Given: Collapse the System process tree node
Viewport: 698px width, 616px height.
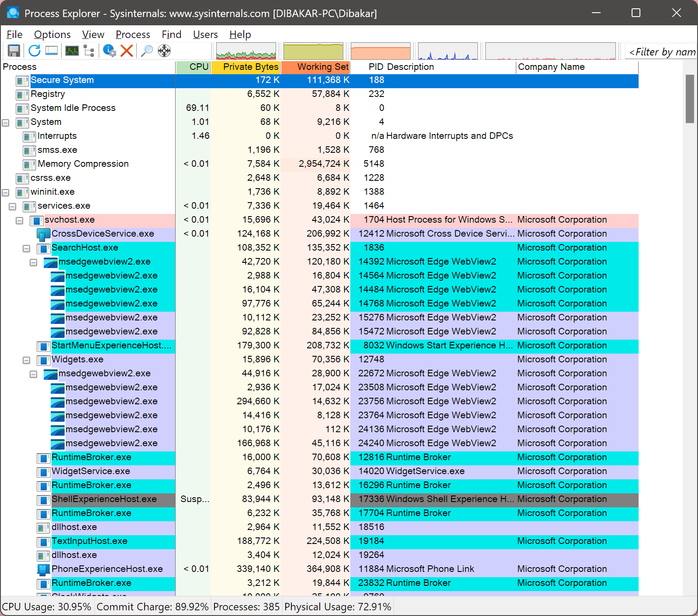Looking at the screenshot, I should pos(6,123).
